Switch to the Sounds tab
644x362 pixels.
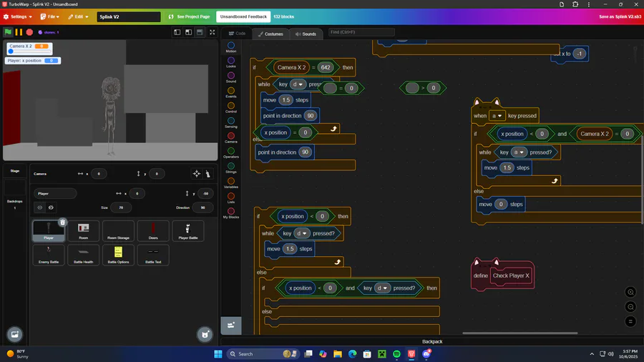(306, 34)
